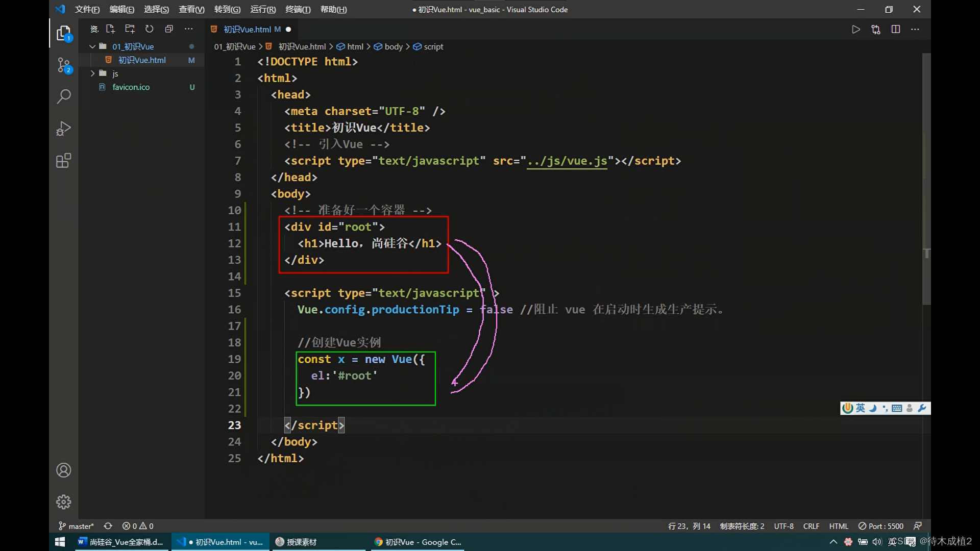Click the feedback icon in status bar
Viewport: 980px width, 551px height.
(917, 526)
